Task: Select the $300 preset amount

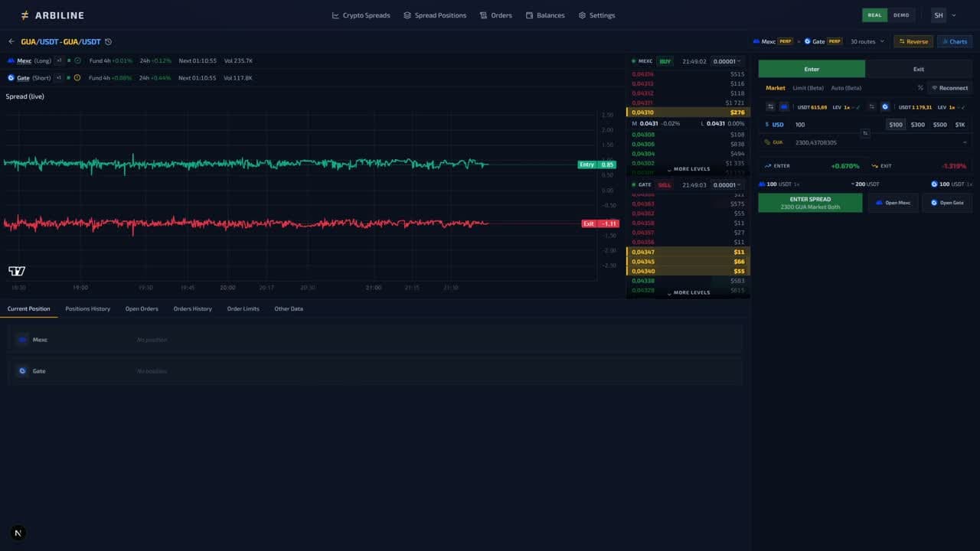Action: 917,125
